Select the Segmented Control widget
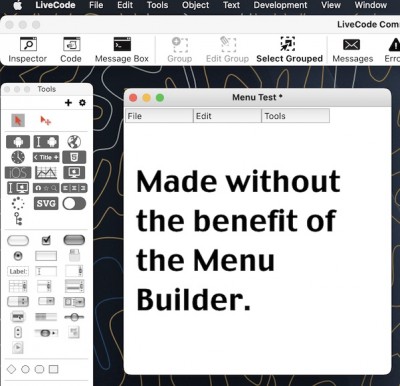 pyautogui.click(x=74, y=188)
